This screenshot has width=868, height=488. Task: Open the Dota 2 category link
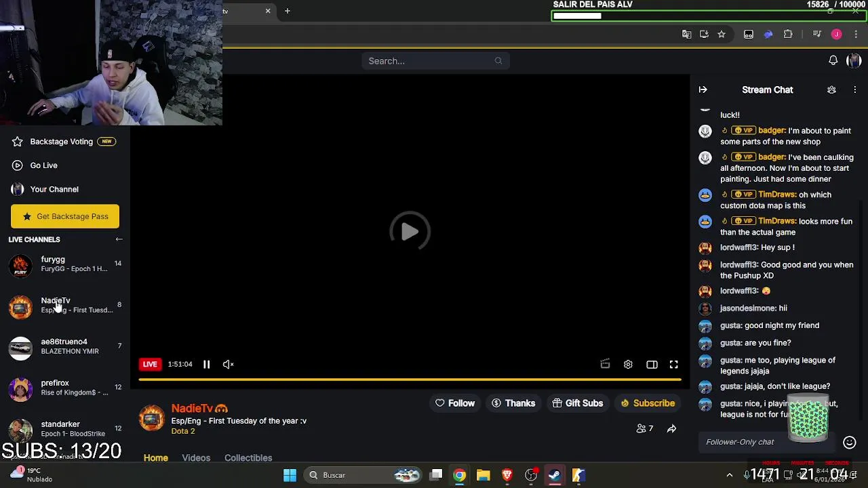[183, 431]
